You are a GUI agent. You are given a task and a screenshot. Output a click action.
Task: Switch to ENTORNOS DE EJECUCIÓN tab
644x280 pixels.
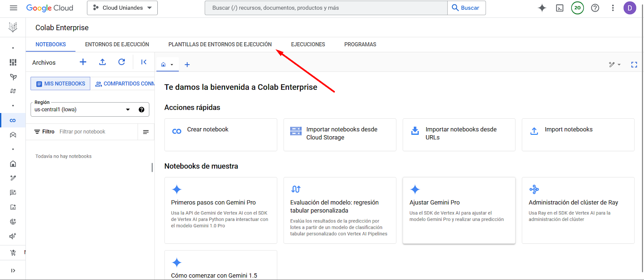pos(117,44)
